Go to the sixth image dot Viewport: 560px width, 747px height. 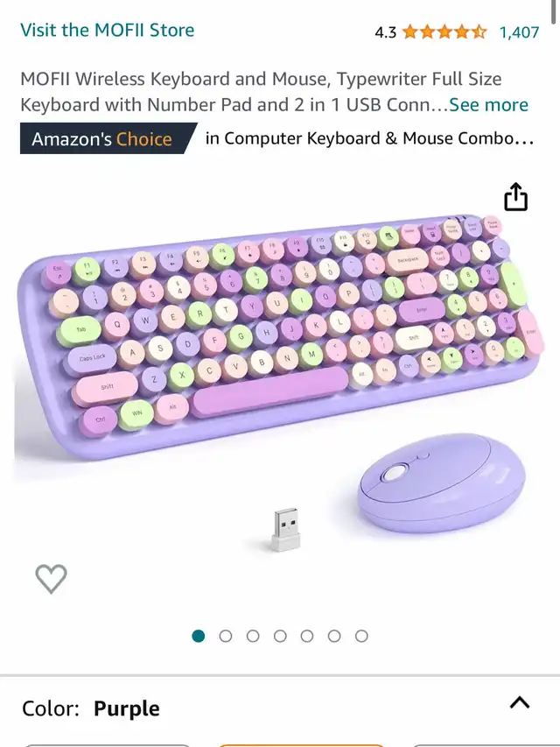(x=334, y=636)
